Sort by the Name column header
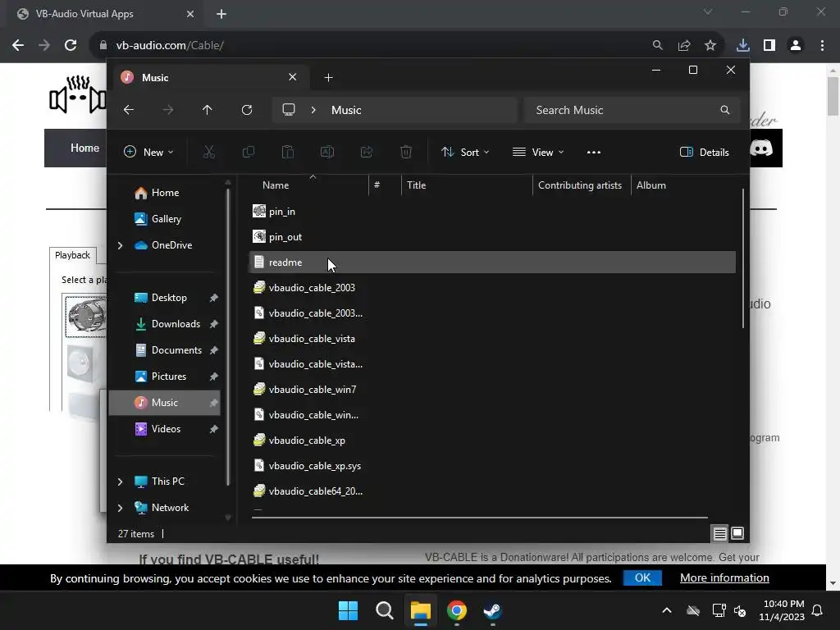Image resolution: width=840 pixels, height=630 pixels. (276, 185)
